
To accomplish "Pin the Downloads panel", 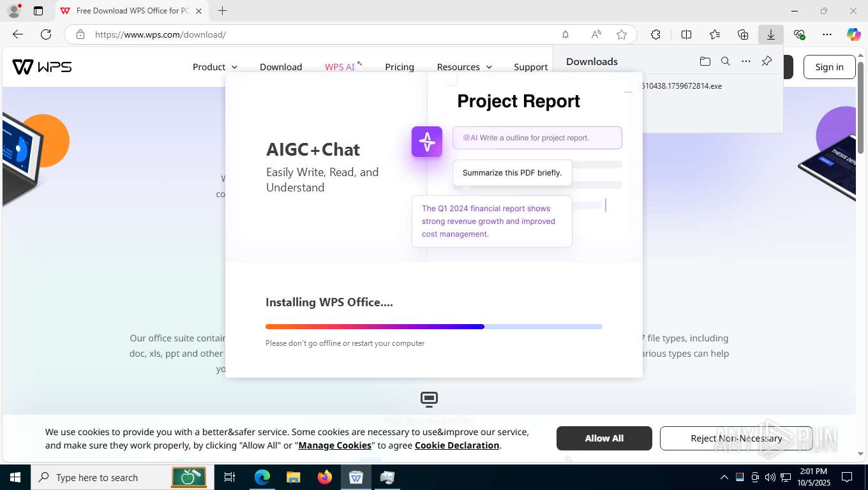I will pos(767,61).
